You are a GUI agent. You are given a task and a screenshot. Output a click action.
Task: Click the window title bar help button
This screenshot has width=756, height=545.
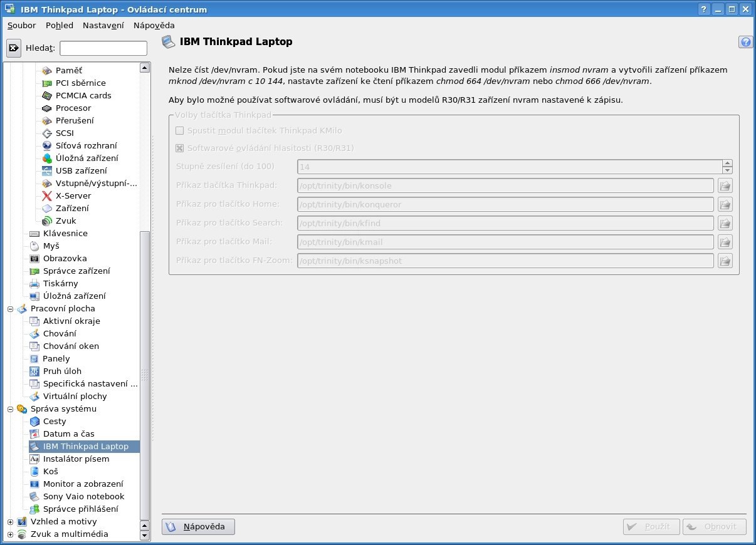[x=703, y=9]
